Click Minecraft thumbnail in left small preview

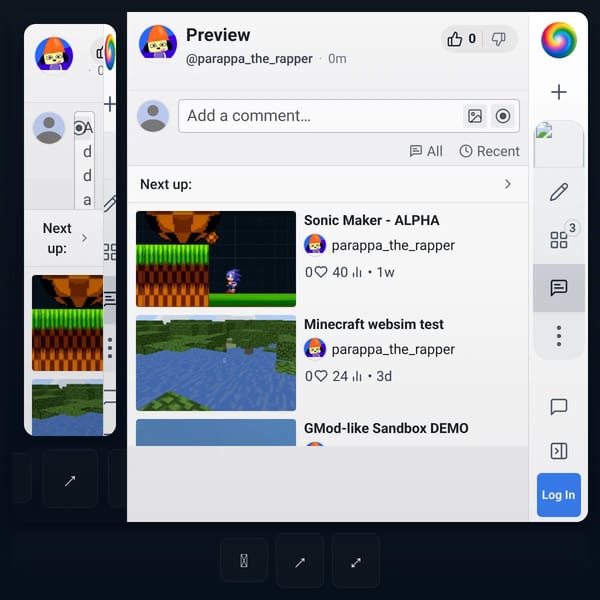67,407
